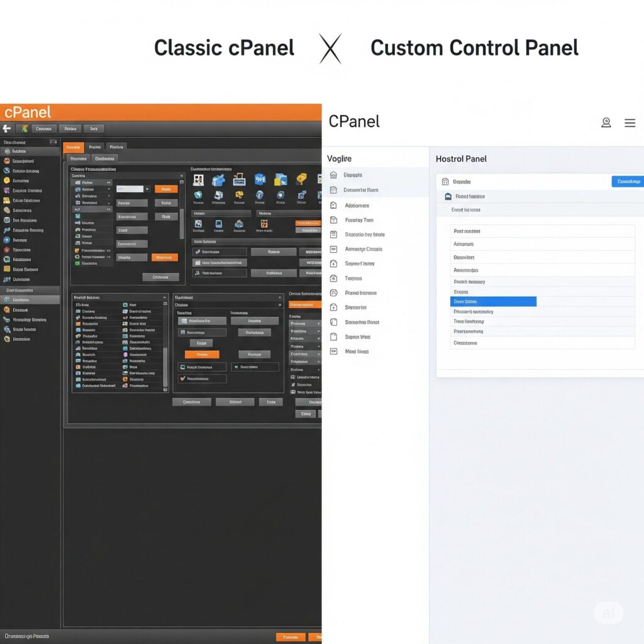Click the 'Fomiay Tron' sidebar entry
Screen dimensions: 644x644
coord(359,220)
